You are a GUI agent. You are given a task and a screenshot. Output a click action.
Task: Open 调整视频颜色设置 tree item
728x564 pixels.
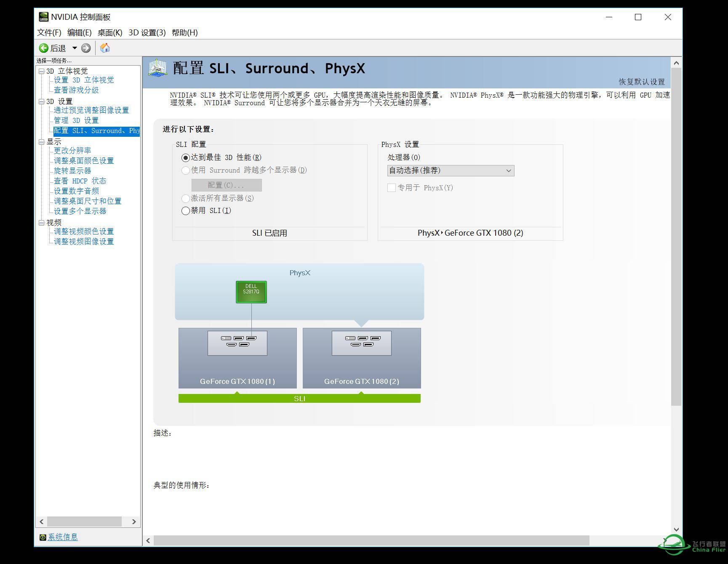(x=84, y=231)
